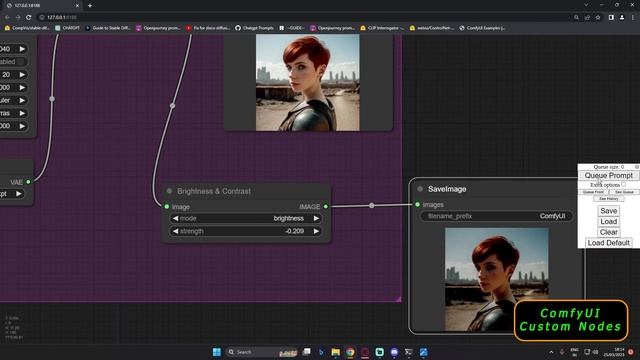The width and height of the screenshot is (640, 360).
Task: Open the Chatgpt Prompts GitHub bookmark
Action: pyautogui.click(x=254, y=28)
